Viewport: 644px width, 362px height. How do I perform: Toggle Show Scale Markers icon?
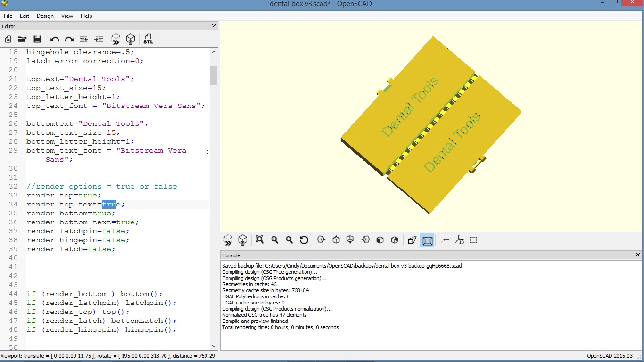point(459,240)
